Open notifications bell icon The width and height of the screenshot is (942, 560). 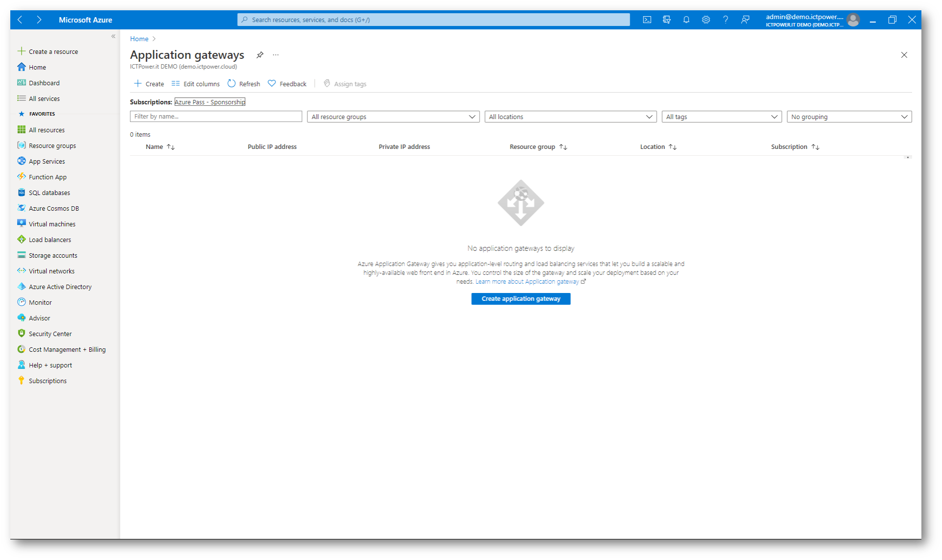686,20
